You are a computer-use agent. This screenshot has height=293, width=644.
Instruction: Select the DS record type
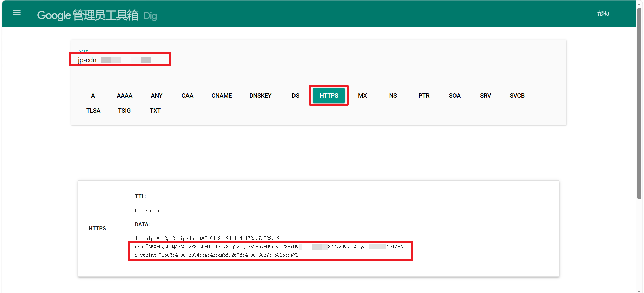click(295, 96)
